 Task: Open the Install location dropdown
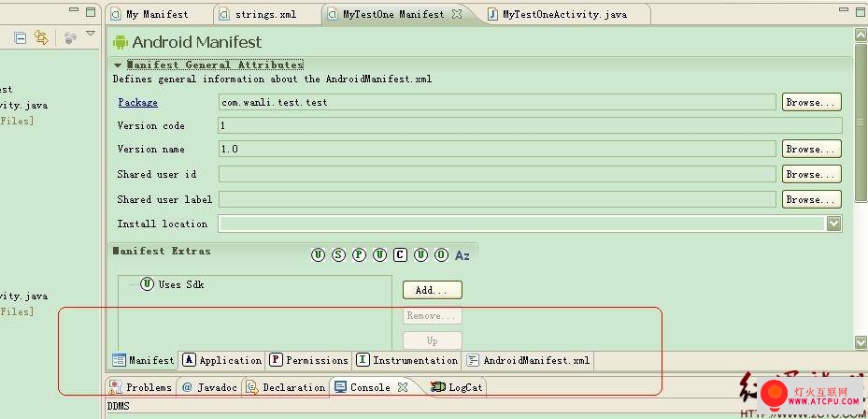(833, 224)
